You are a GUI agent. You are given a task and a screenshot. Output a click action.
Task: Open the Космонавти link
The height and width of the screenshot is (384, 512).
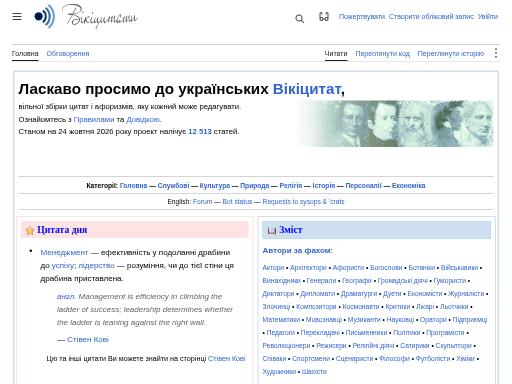click(361, 307)
